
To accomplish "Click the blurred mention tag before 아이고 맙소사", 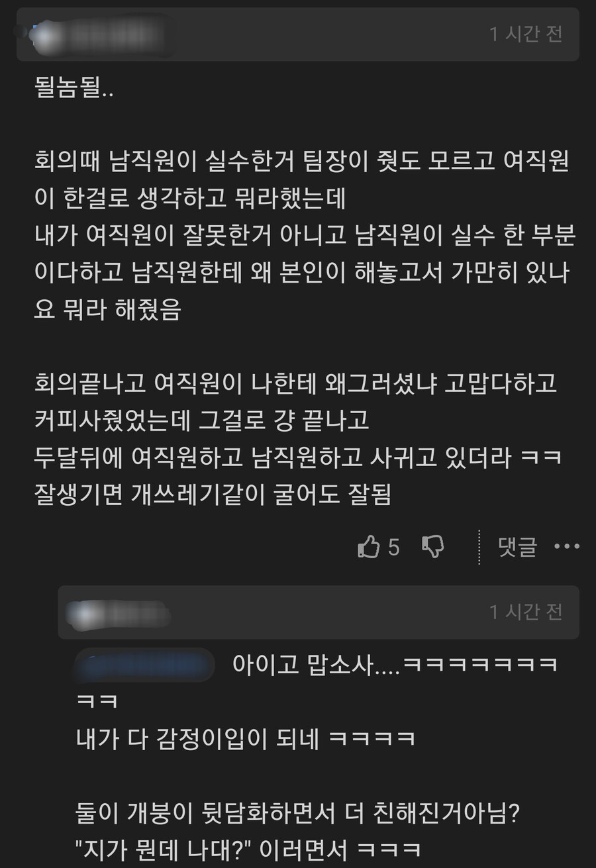I will 146,665.
